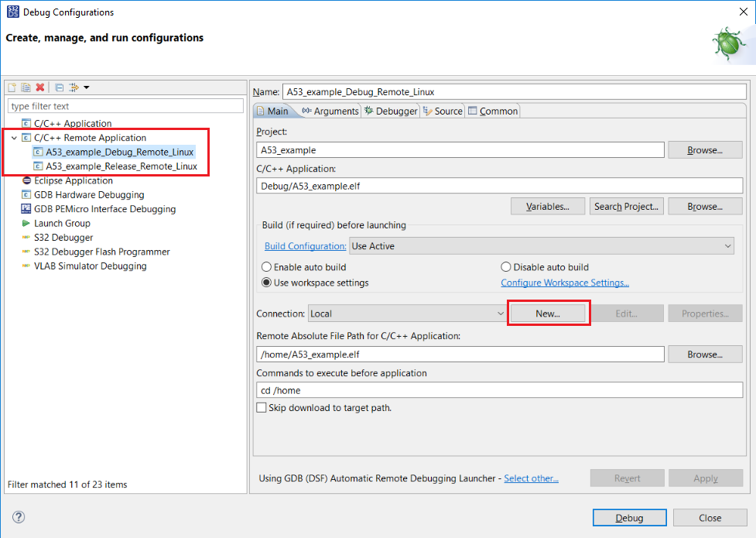The height and width of the screenshot is (538, 756).
Task: Click the Debug button
Action: [629, 518]
